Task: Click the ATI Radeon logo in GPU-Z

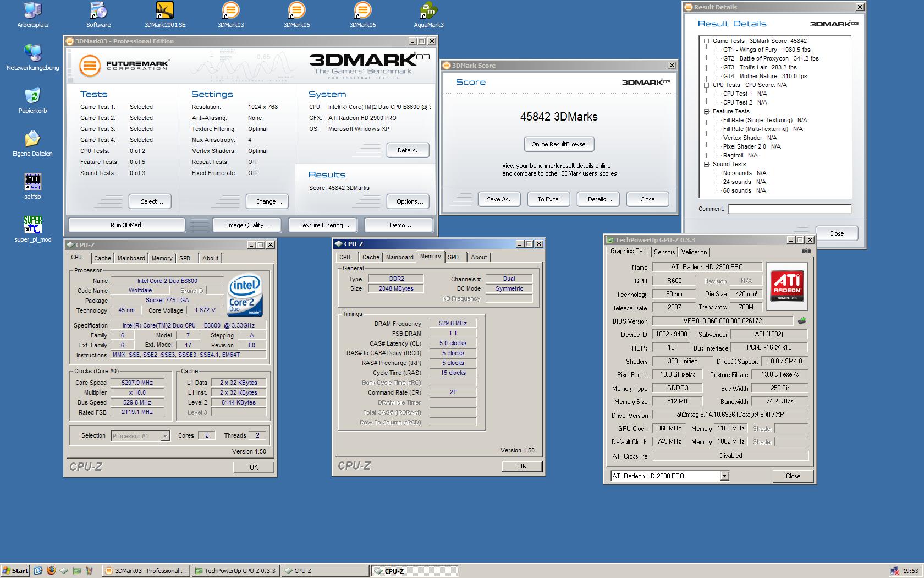Action: coord(787,286)
